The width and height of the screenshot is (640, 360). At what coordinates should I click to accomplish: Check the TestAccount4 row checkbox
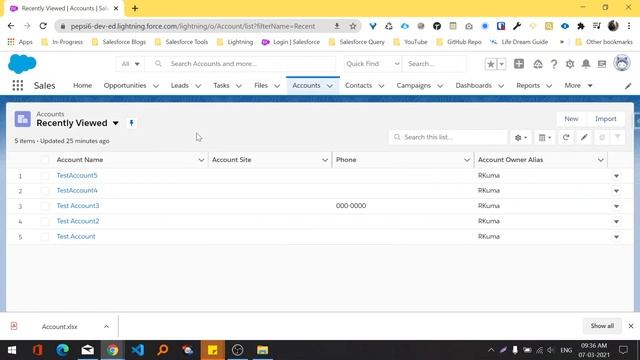point(44,191)
